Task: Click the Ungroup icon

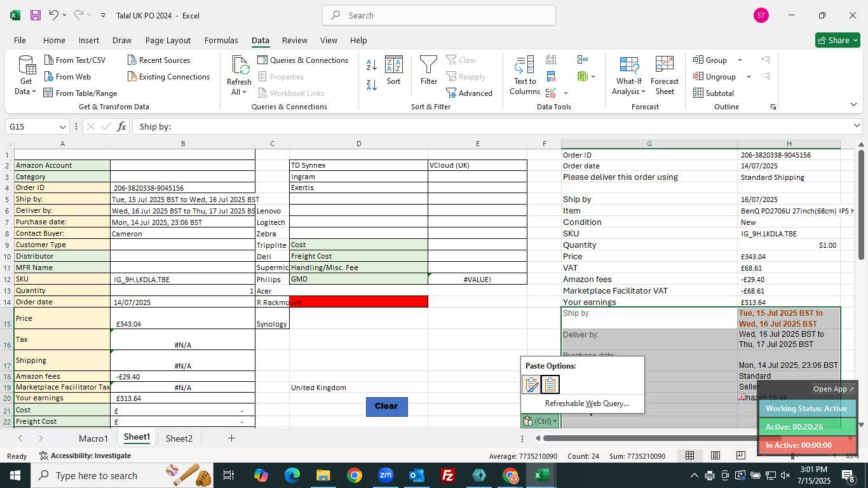Action: click(x=698, y=77)
